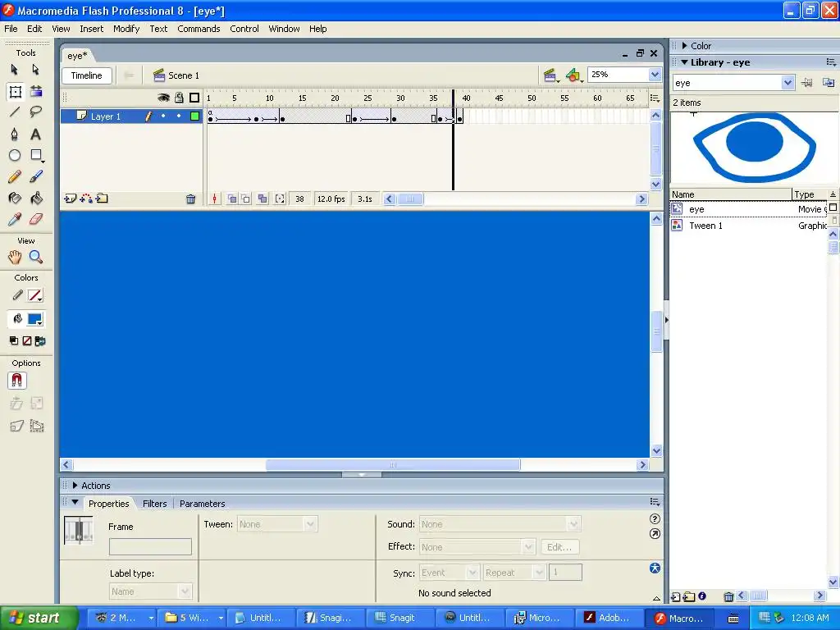The width and height of the screenshot is (840, 630).
Task: Open the Commands menu
Action: (199, 29)
